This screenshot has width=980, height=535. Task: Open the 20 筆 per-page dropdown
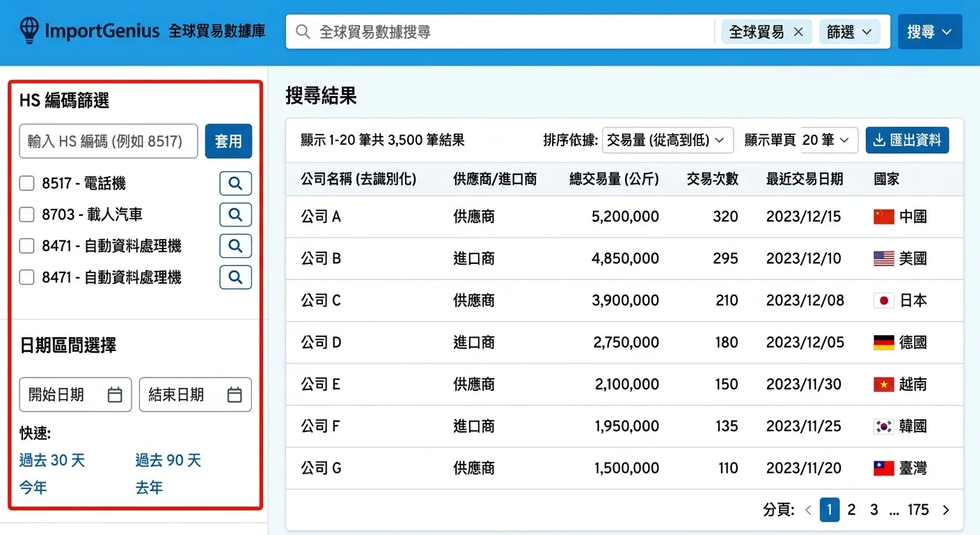(829, 140)
